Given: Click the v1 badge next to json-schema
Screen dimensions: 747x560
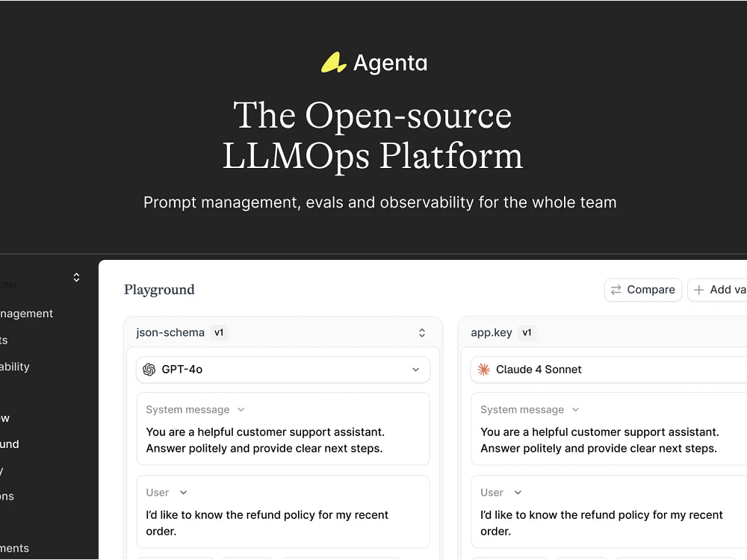Looking at the screenshot, I should [219, 332].
